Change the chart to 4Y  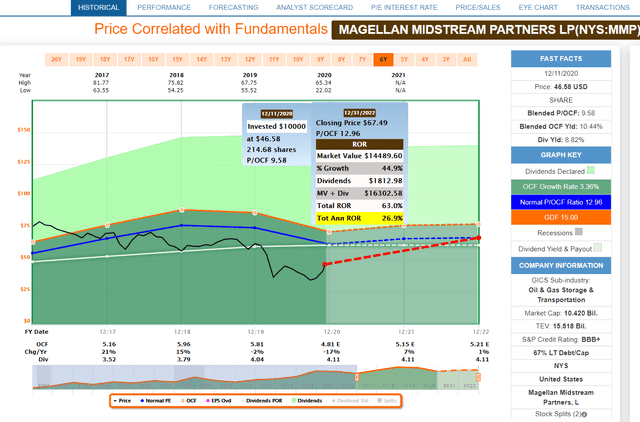point(425,60)
